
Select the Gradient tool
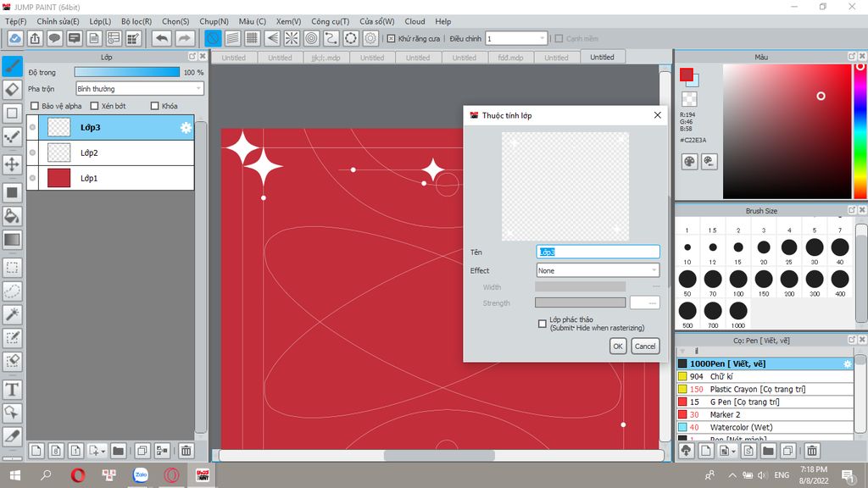click(12, 240)
